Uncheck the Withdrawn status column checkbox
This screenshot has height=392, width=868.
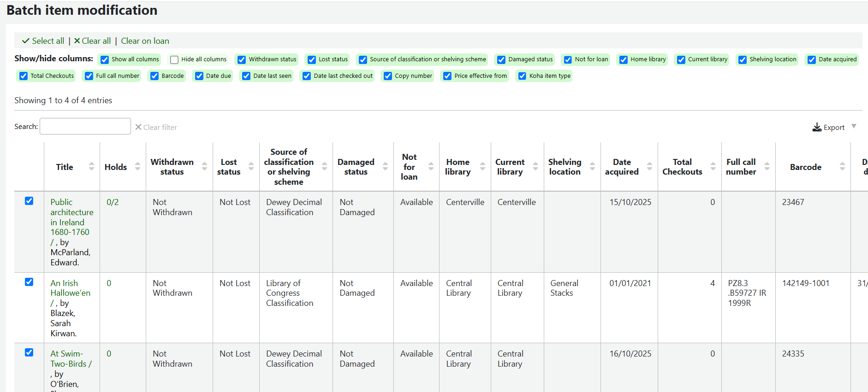242,59
